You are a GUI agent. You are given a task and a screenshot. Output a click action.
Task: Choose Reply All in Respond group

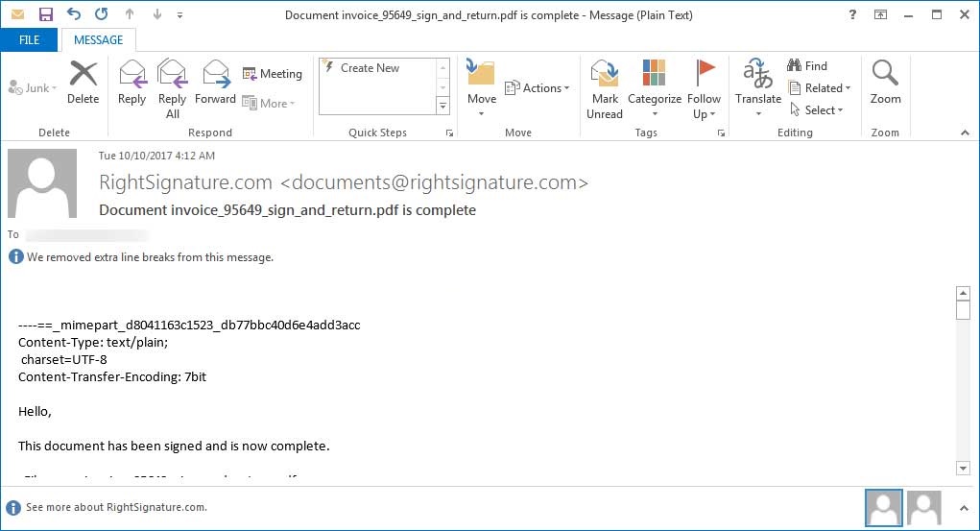tap(172, 88)
